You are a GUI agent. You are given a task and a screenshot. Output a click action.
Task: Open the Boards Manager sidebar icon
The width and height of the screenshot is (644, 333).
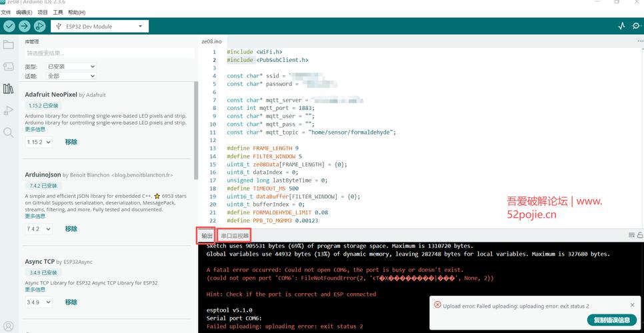[9, 67]
